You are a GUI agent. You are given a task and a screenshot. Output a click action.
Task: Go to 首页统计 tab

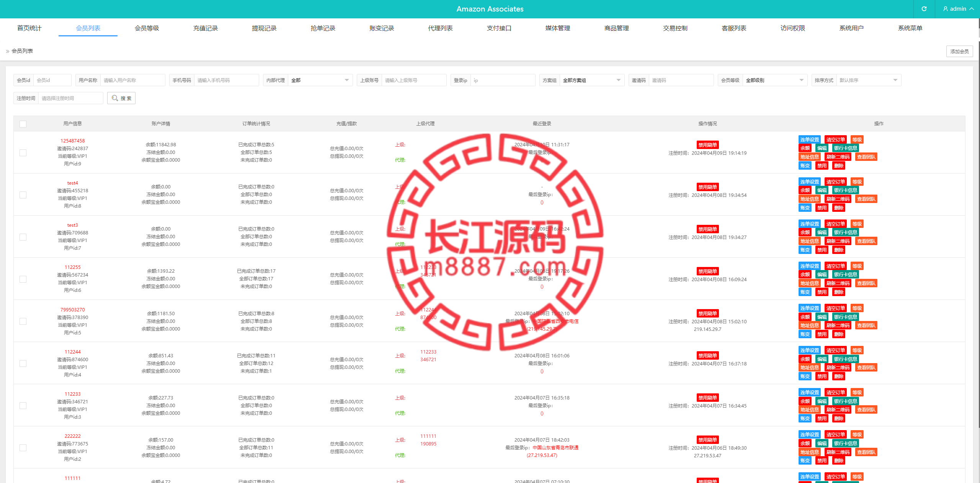(x=29, y=28)
